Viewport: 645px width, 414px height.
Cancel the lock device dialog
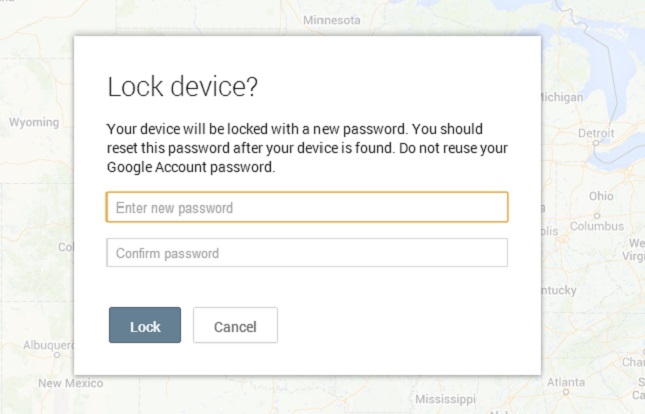(x=235, y=326)
